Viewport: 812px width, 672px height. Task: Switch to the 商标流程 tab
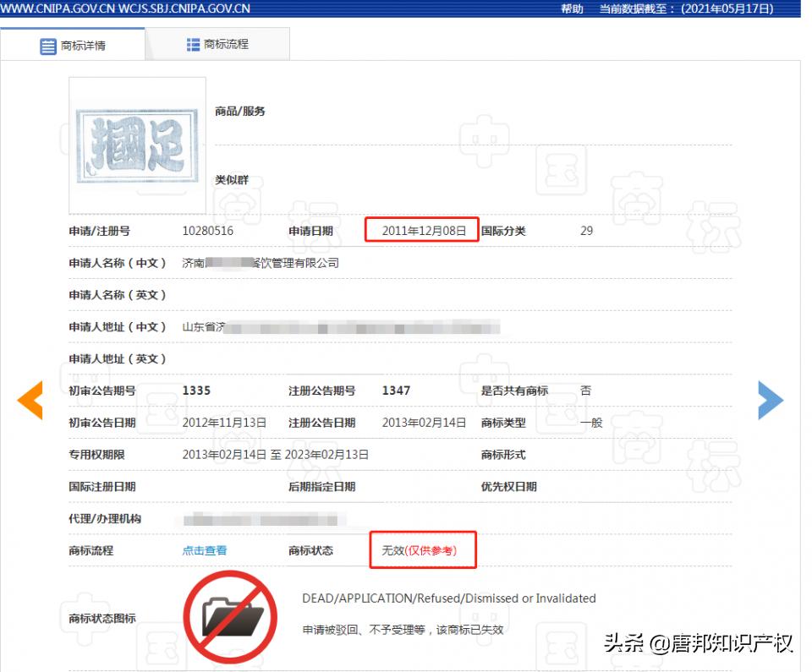coord(220,44)
